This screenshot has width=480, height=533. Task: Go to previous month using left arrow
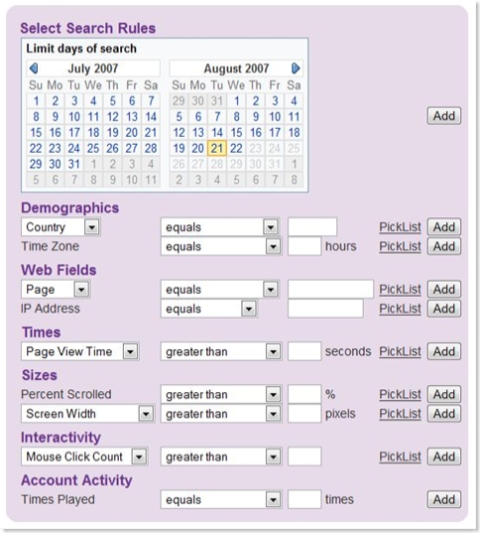coord(34,68)
